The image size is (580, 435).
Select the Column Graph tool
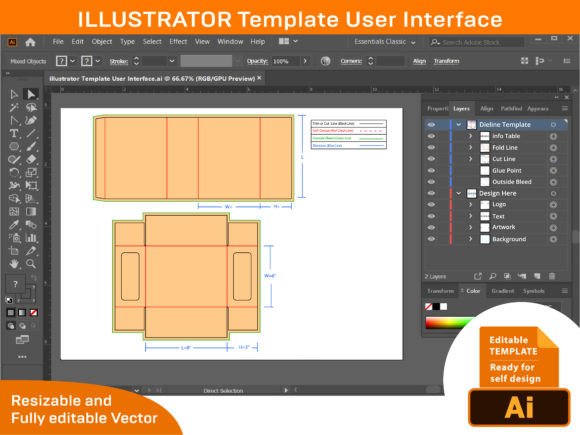[x=31, y=238]
